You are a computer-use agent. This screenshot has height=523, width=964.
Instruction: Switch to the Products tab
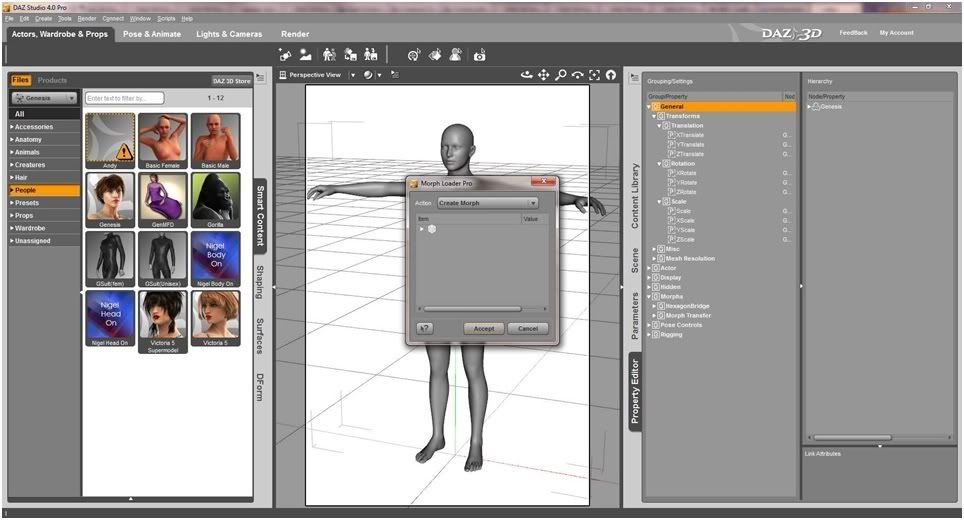pos(52,81)
